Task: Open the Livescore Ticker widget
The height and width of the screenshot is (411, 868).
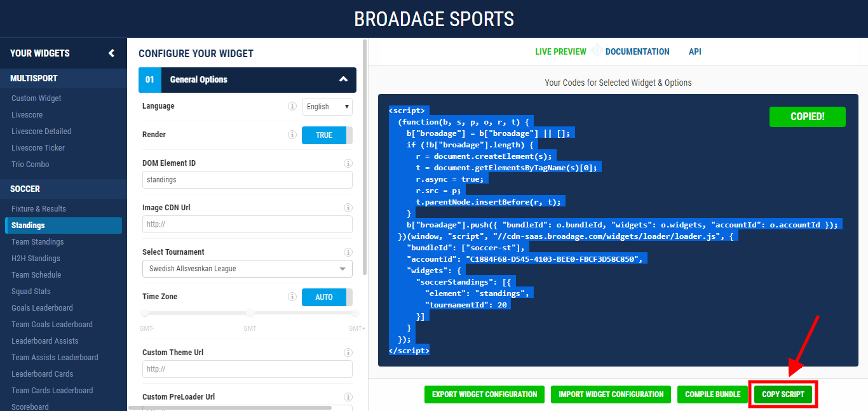Action: click(x=38, y=148)
